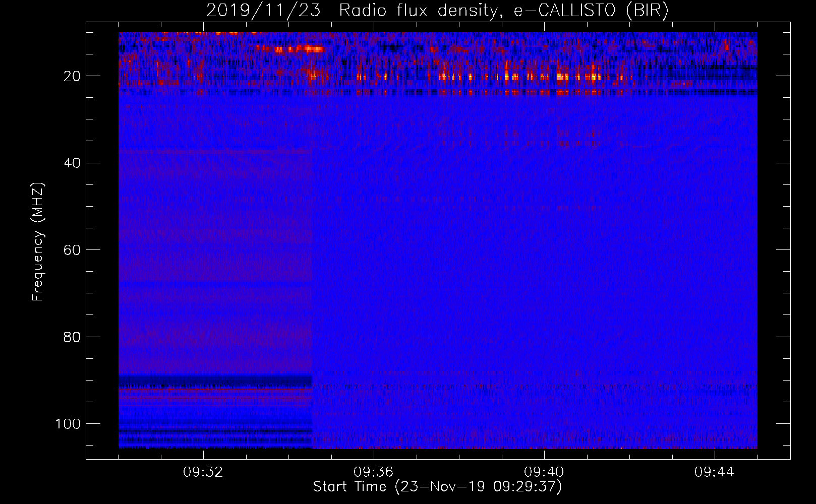This screenshot has height=504, width=816.
Task: Click the 'Start Time (23-Nov-19 09:29:37)' label
Action: click(437, 487)
